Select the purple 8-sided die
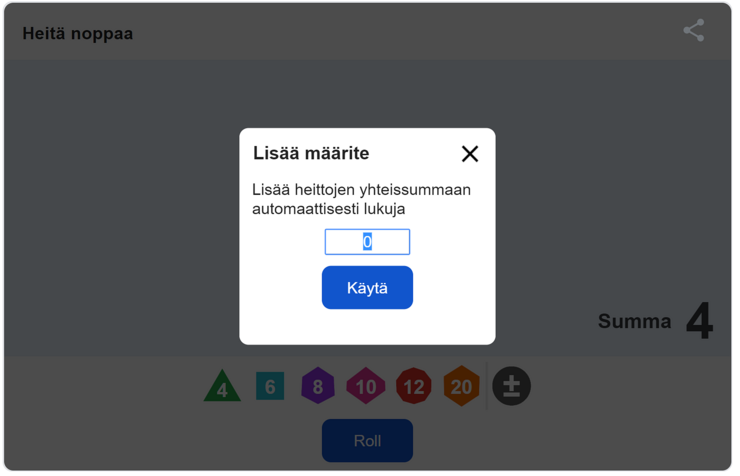 coord(318,386)
